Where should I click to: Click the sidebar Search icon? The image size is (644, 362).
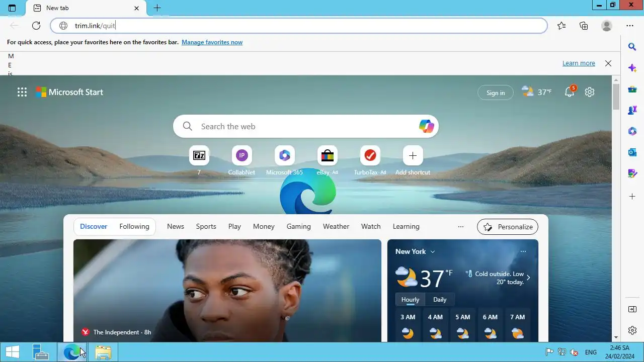point(632,47)
